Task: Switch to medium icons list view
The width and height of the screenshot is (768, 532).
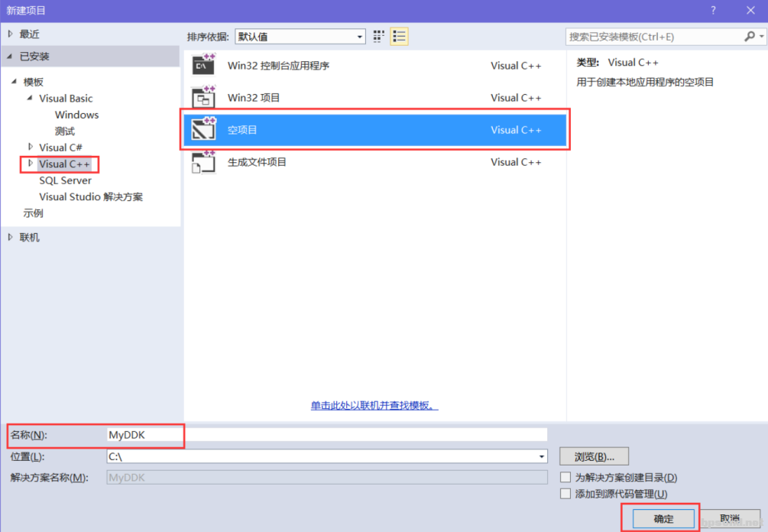Action: pos(399,36)
